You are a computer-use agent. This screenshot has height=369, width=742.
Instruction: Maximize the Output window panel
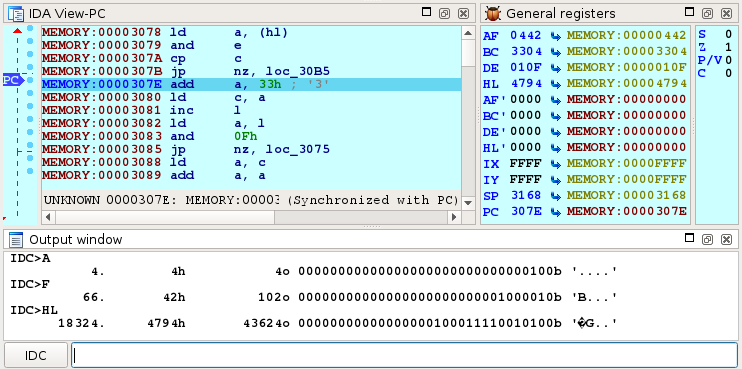689,238
